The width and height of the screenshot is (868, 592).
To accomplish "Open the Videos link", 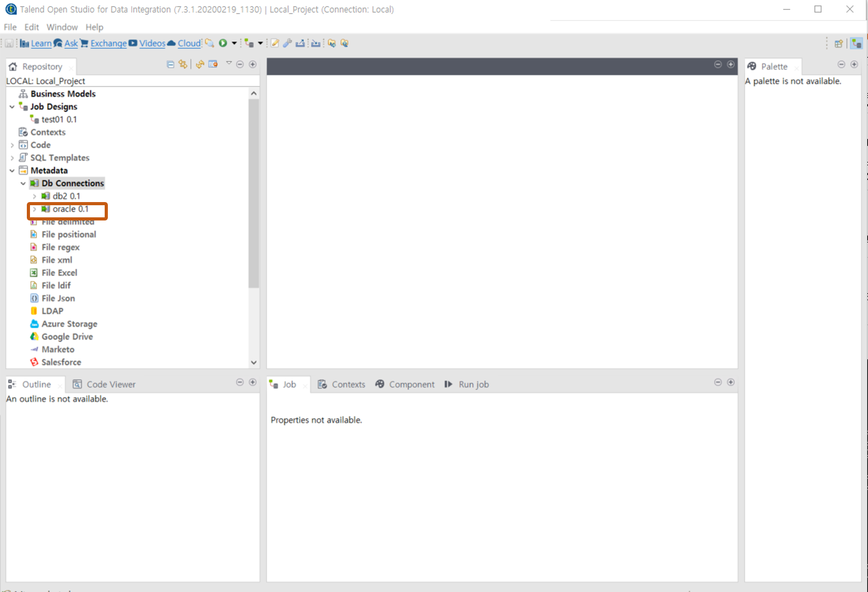I will (153, 43).
